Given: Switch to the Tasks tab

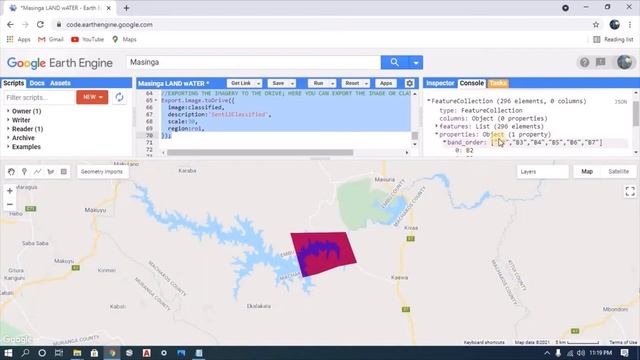Looking at the screenshot, I should click(x=498, y=83).
